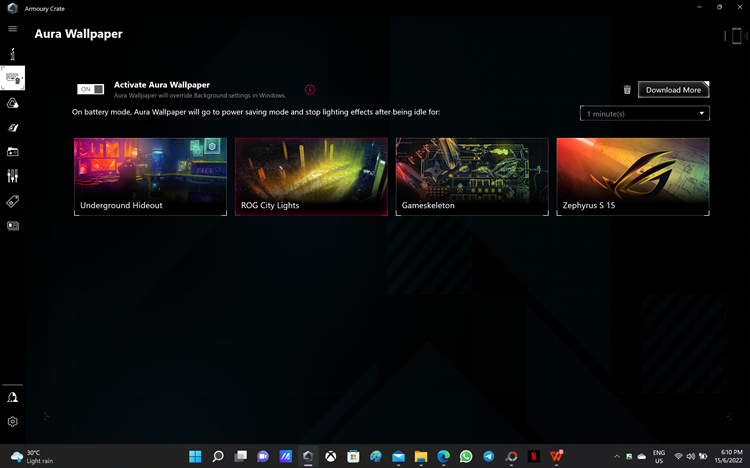Open Featured deals tag icon

click(12, 201)
